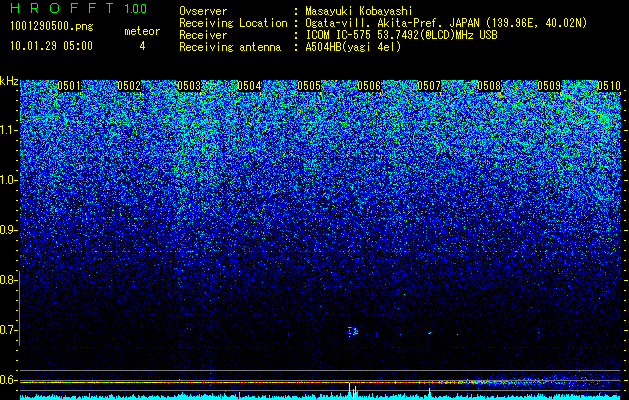Click the 1.1 kHz axis label
The width and height of the screenshot is (629, 400).
click(8, 130)
